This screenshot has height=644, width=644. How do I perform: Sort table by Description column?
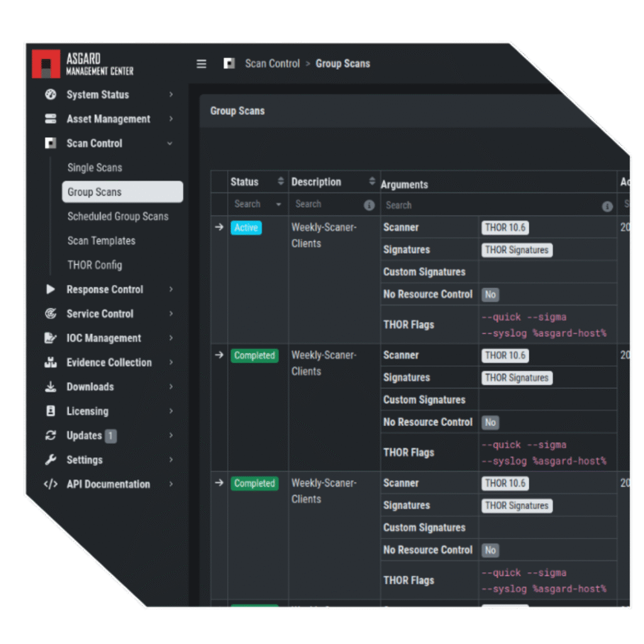pos(372,181)
